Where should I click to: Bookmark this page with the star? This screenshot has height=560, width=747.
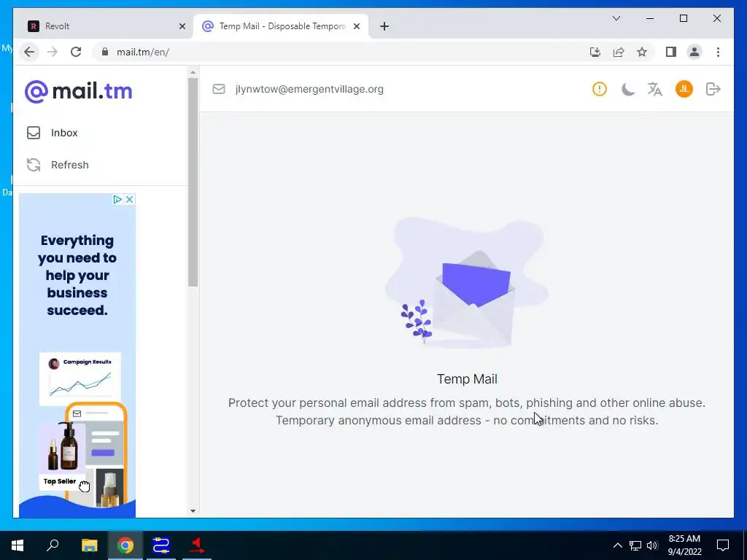click(x=642, y=52)
